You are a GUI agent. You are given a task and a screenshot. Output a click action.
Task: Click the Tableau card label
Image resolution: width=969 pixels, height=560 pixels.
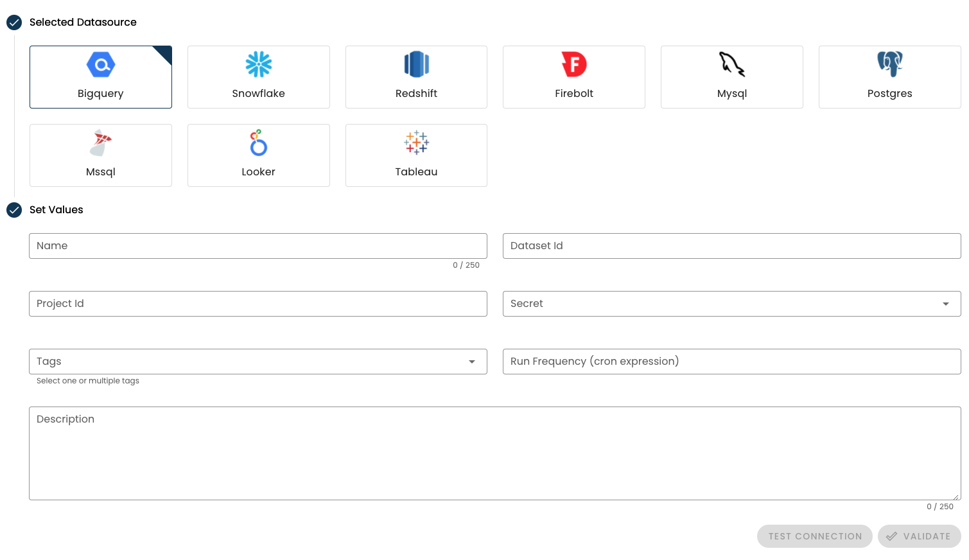[417, 172]
